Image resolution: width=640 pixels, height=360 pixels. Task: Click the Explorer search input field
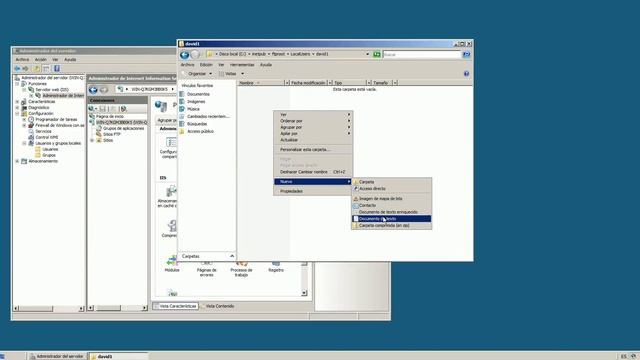(422, 54)
